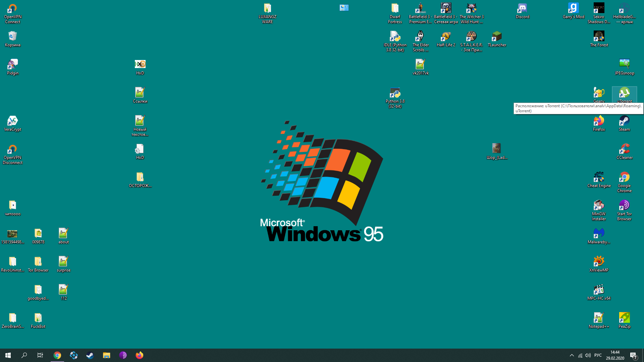
Task: Select the TLauncher Minecraft icon
Action: coord(497,39)
